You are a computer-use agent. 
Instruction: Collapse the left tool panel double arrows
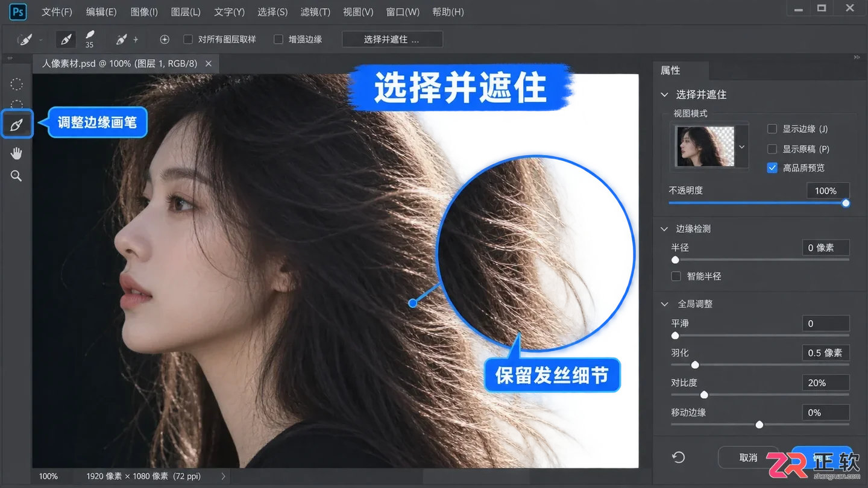pyautogui.click(x=10, y=58)
